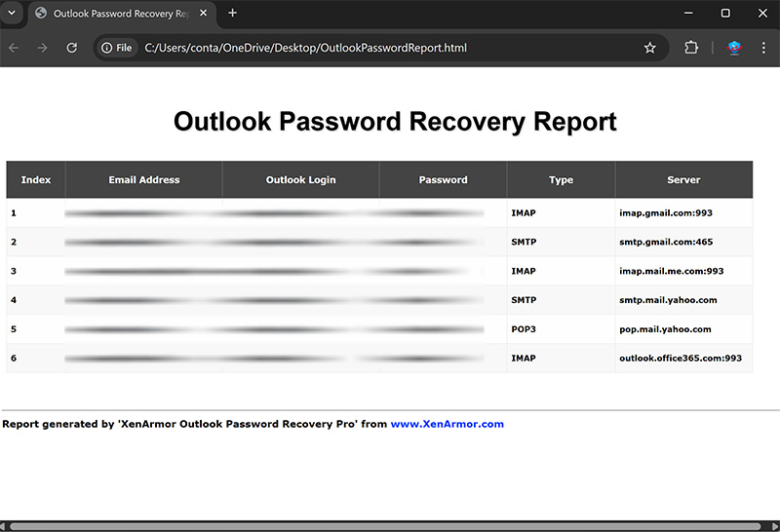
Task: Click the Index column header
Action: click(x=36, y=179)
